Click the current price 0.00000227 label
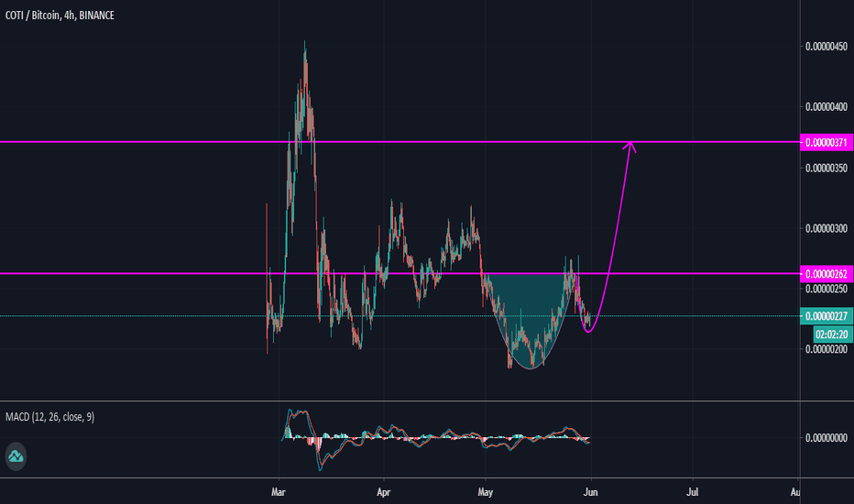854x504 pixels. pos(827,316)
